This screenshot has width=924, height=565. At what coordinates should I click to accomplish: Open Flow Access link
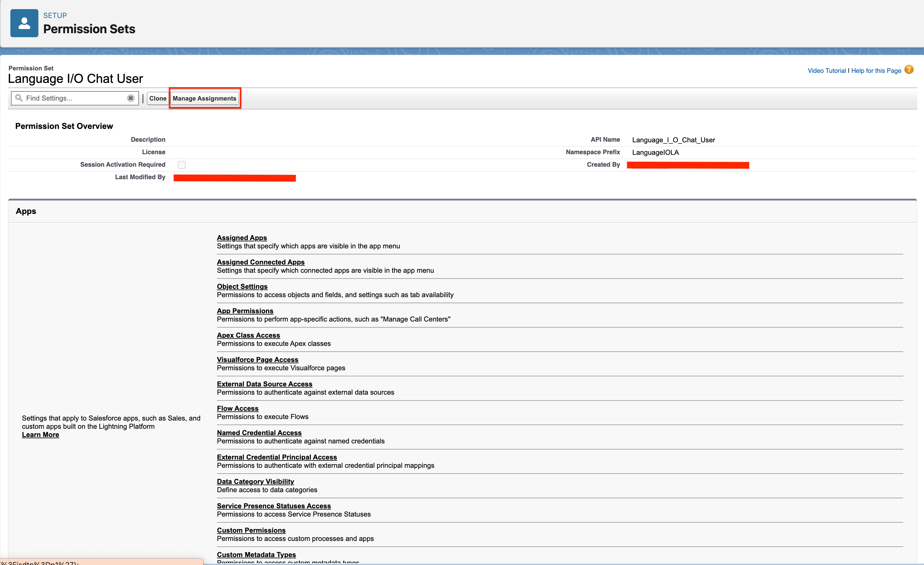pyautogui.click(x=238, y=408)
